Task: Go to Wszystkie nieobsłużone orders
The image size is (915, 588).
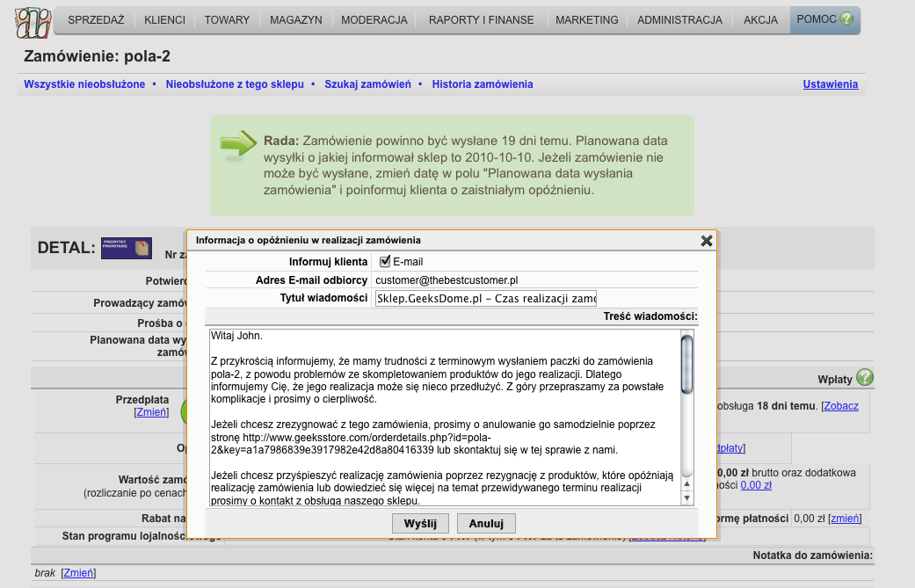Action: 84,84
